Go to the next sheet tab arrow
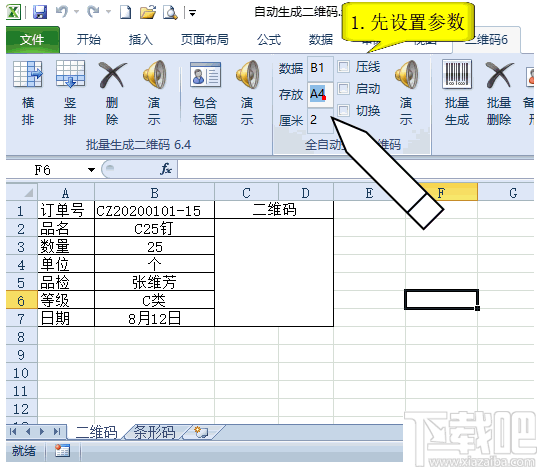The image size is (539, 467). click(x=42, y=432)
